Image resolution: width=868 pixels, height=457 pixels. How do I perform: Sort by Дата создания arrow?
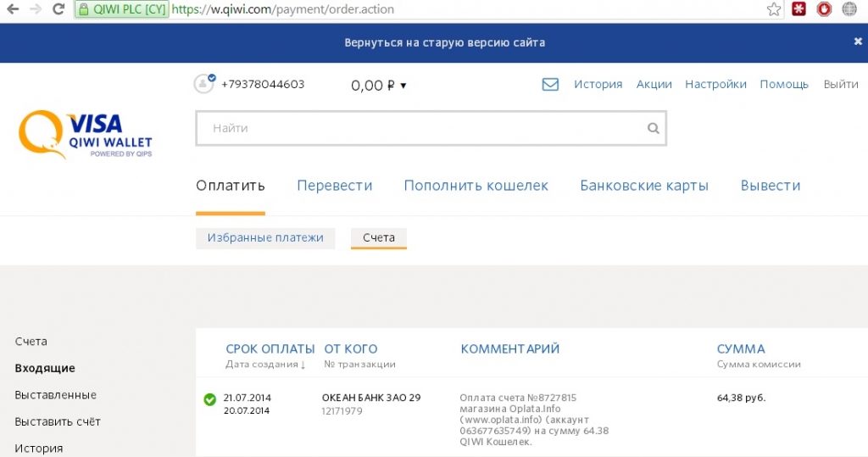(303, 365)
